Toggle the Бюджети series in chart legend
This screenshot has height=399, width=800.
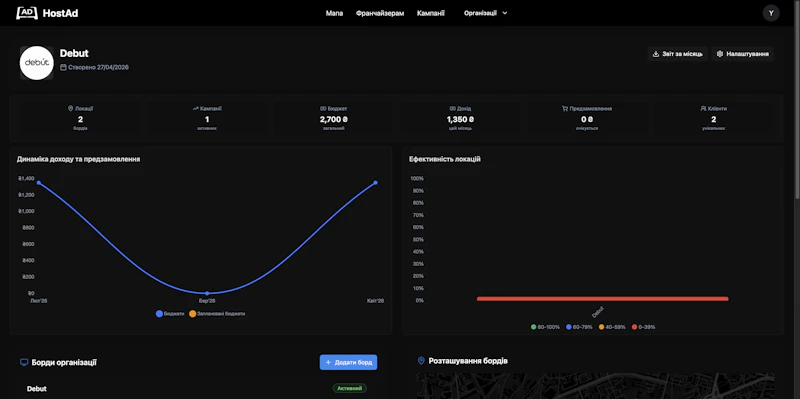[x=170, y=314]
